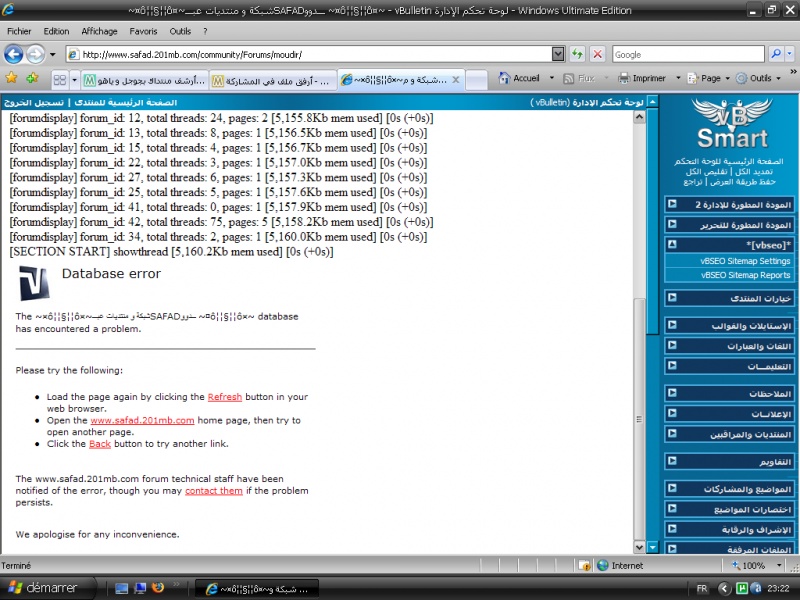This screenshot has height=600, width=800.
Task: Click the IE Back navigation arrow
Action: [x=15, y=54]
